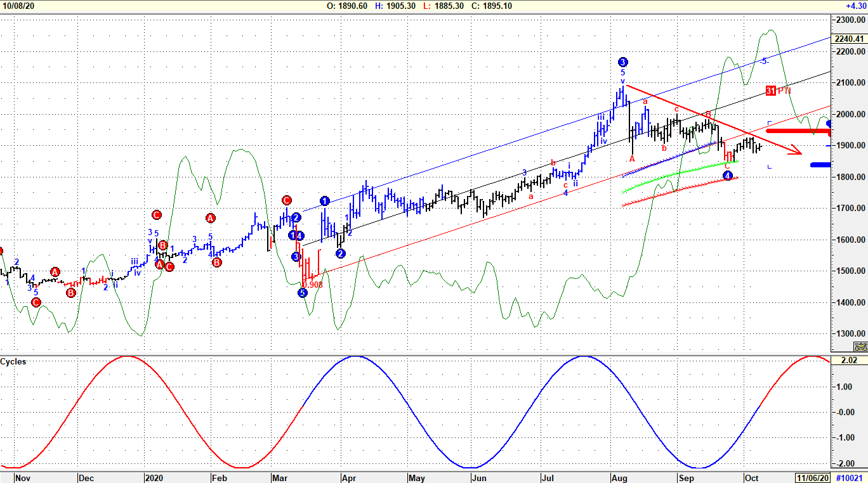Viewport: 868px width, 483px height.
Task: Click the balance scale icon on price axis
Action: [x=860, y=346]
